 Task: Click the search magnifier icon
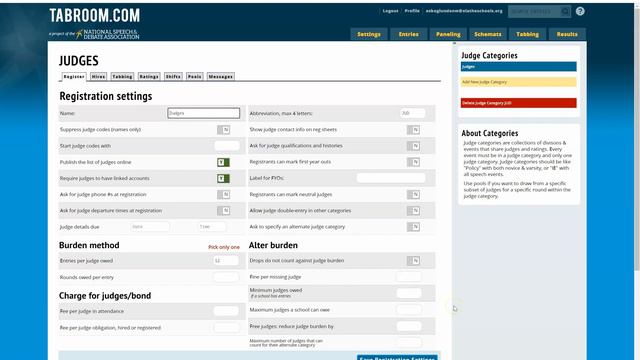tap(565, 11)
